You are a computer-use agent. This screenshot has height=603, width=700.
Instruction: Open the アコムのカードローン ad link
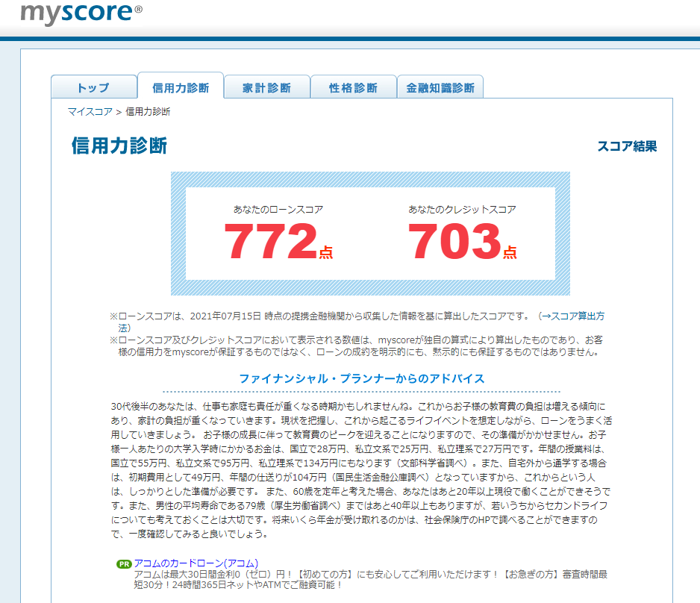[x=196, y=563]
